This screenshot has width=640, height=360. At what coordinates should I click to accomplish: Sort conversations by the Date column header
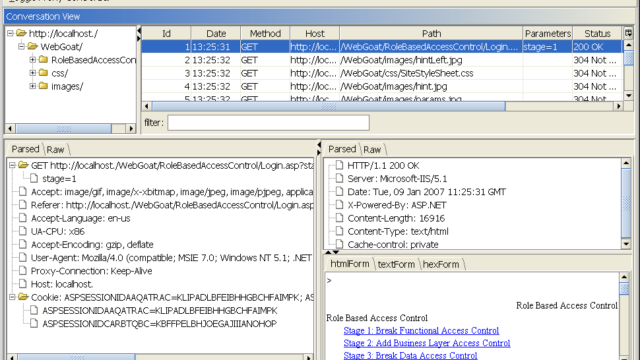(216, 33)
